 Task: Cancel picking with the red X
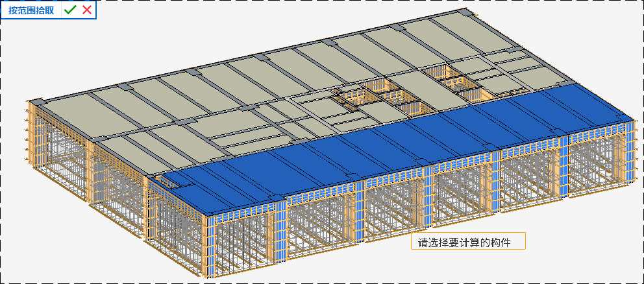[86, 10]
